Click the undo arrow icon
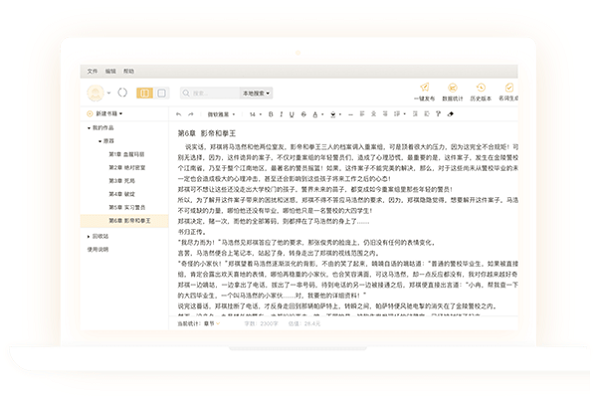597x400 pixels. click(x=179, y=114)
